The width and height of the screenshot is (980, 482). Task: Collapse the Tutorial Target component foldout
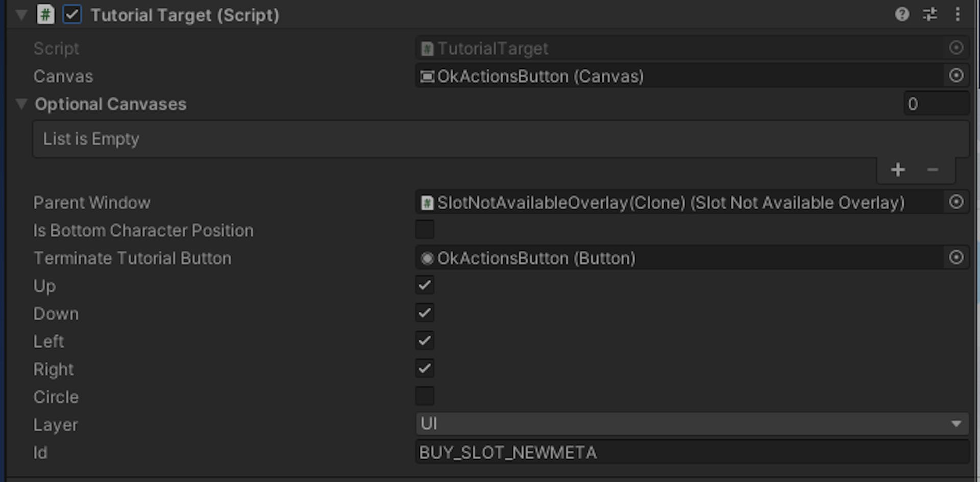click(x=21, y=15)
